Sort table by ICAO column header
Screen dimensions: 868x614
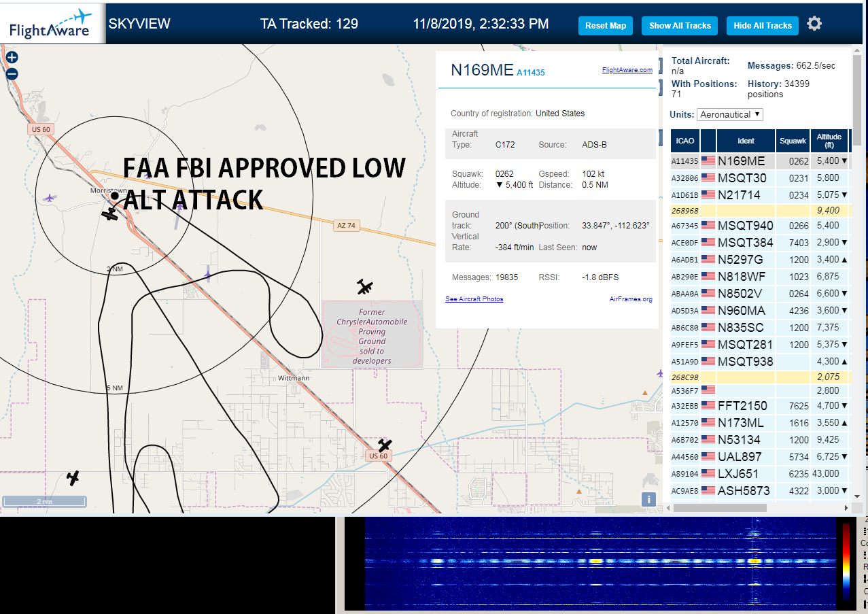(685, 141)
